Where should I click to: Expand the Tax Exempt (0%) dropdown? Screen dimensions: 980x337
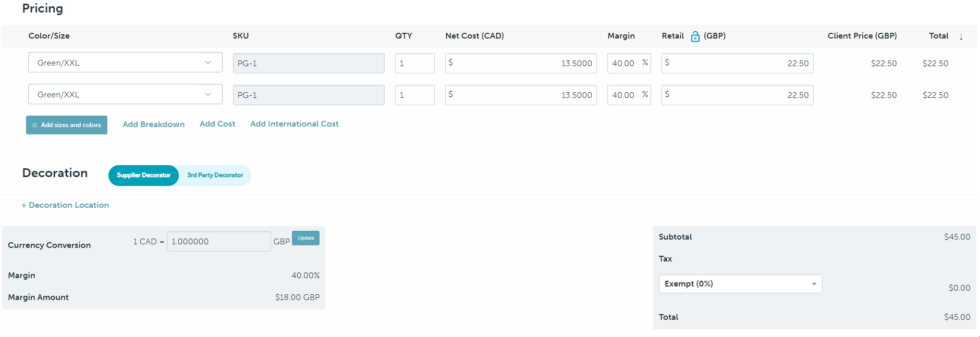point(740,284)
